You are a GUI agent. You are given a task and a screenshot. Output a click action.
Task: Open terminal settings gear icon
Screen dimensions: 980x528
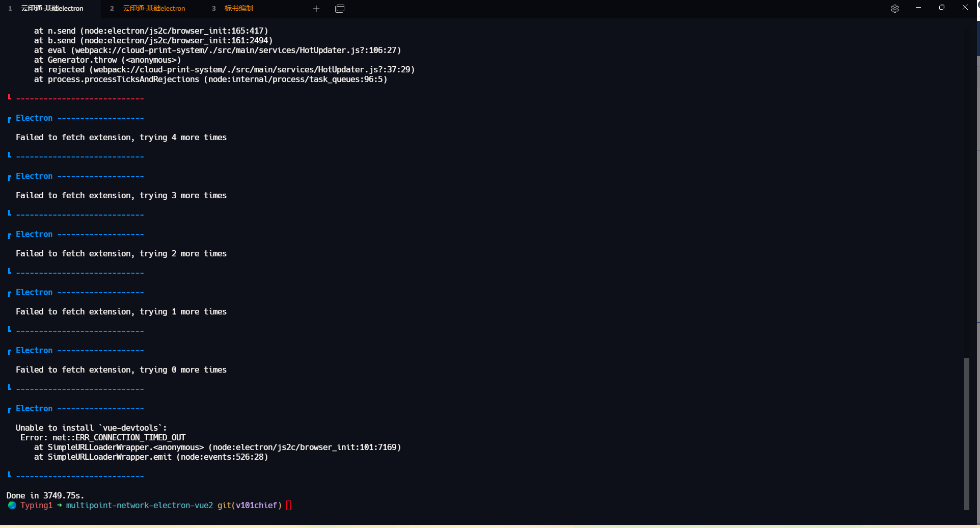[895, 9]
